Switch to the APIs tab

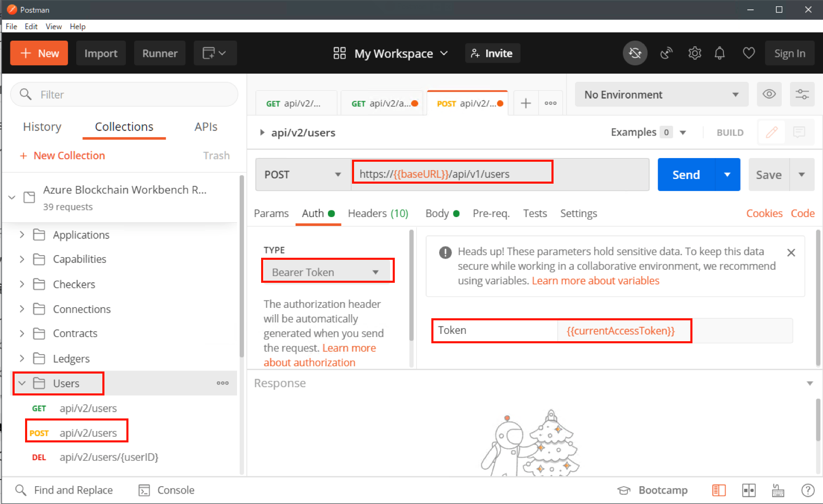pos(206,127)
